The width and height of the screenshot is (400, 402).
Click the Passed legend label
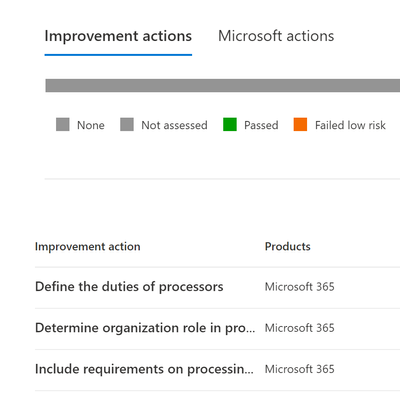[x=261, y=125]
